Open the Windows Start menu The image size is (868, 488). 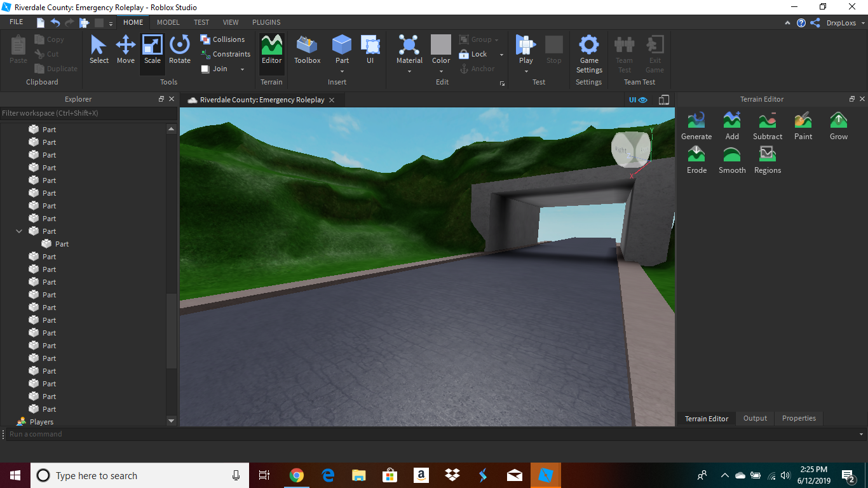pos(15,475)
